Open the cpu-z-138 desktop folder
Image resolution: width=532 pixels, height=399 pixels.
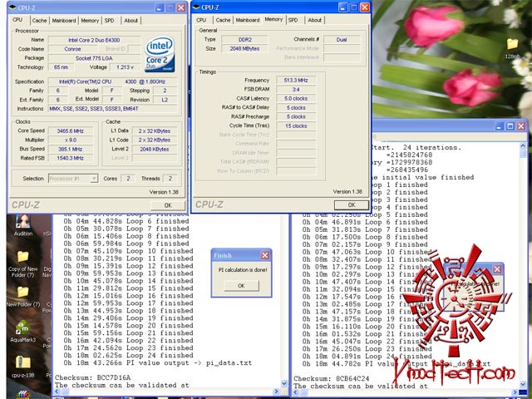(x=23, y=367)
